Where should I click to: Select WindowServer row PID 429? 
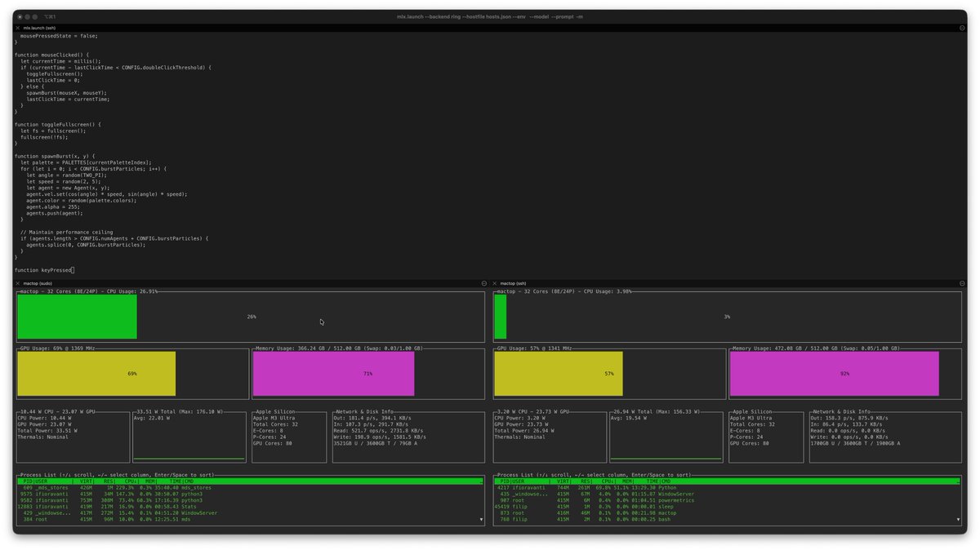coord(248,513)
